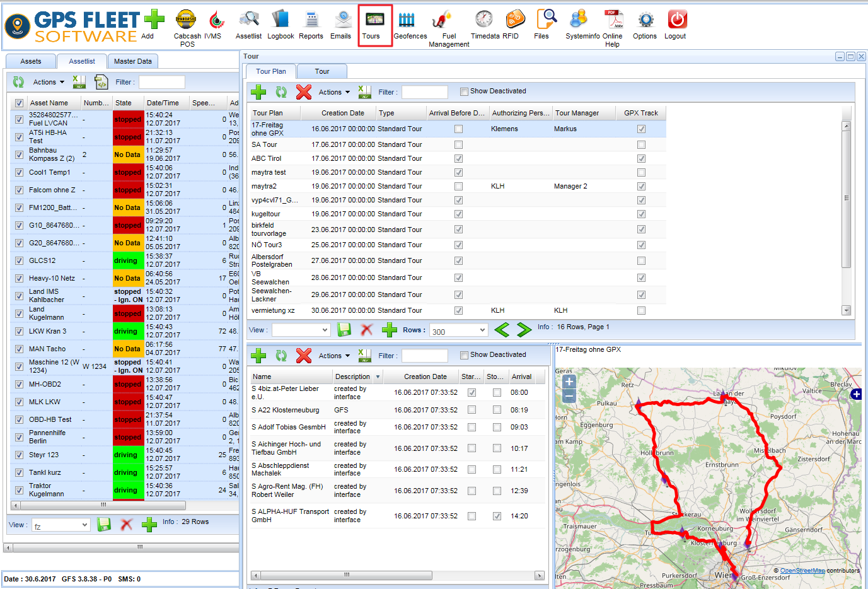Zoom in on the map with the plus control

coord(568,381)
